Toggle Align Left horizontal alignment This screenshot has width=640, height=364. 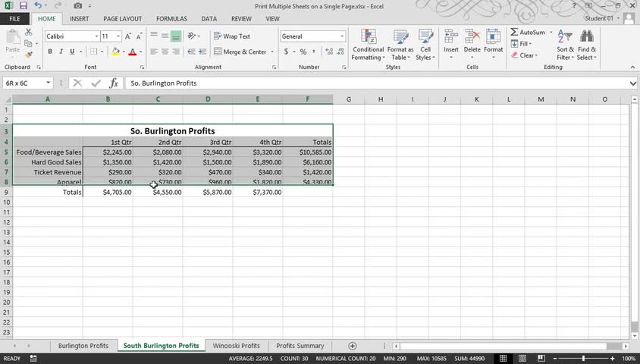click(x=154, y=52)
